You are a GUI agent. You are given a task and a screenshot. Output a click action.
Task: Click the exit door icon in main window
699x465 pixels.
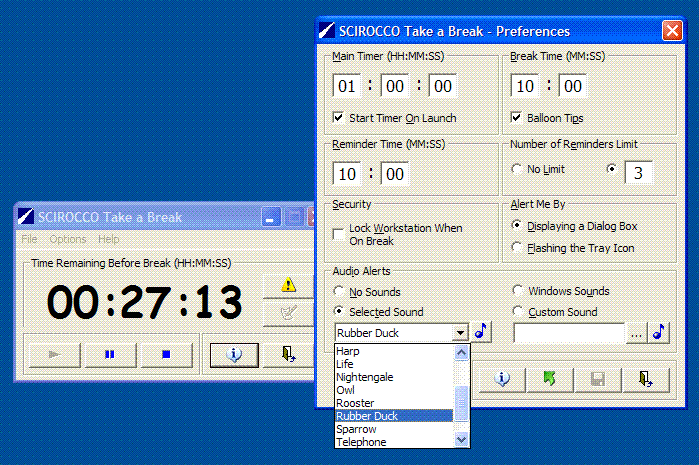pos(288,355)
